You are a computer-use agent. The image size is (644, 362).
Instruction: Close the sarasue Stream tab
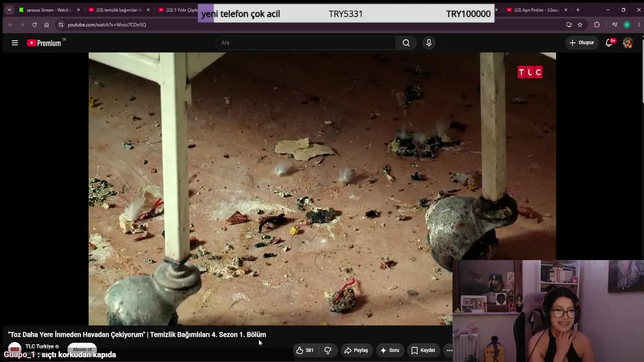78,10
